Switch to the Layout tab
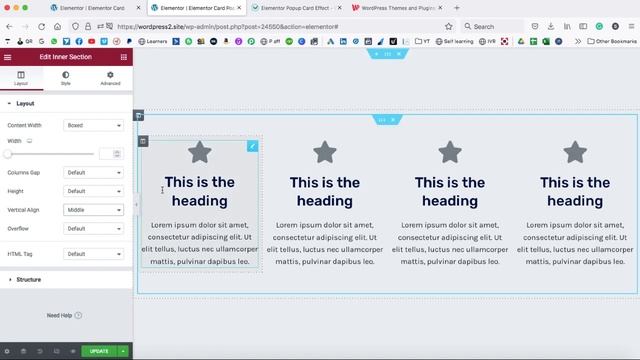This screenshot has width=640, height=360. coord(21,78)
